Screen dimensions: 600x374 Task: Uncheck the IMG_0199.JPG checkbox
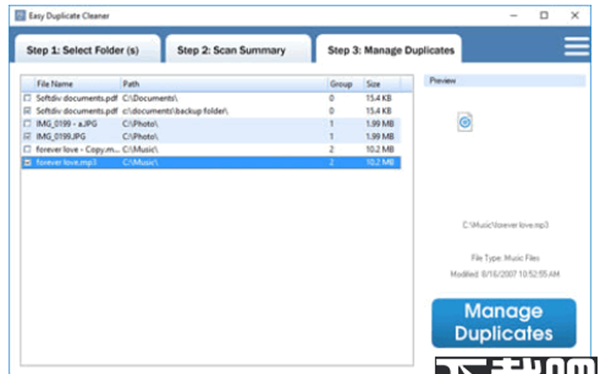point(27,136)
